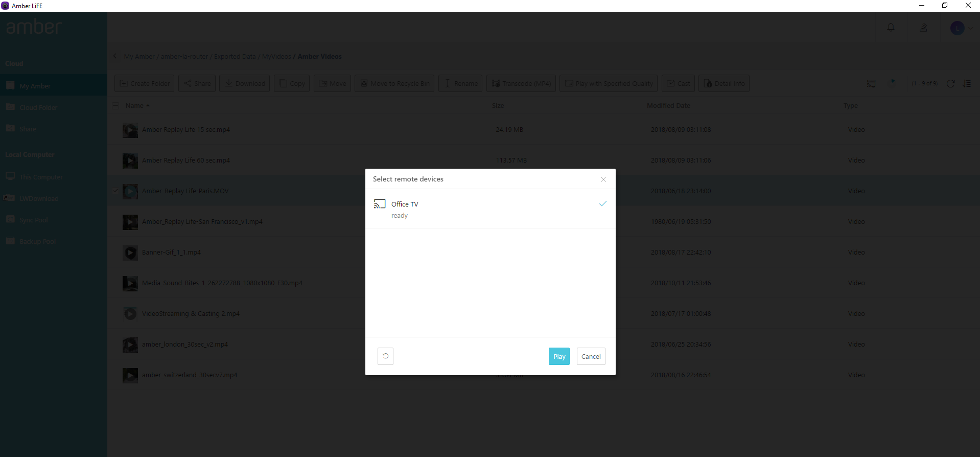Click size value 24.19 MB

(x=509, y=130)
